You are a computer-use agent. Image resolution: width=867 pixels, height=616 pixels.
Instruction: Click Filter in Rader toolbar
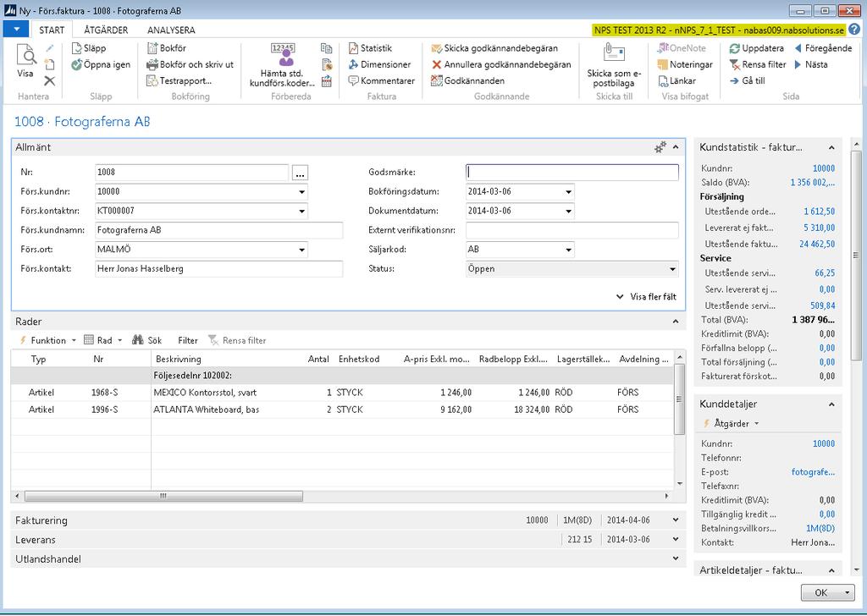(x=187, y=340)
